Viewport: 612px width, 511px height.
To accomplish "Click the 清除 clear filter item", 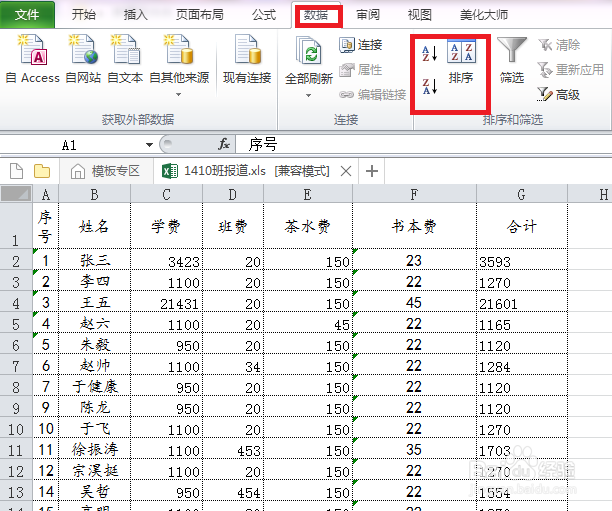I will [559, 45].
